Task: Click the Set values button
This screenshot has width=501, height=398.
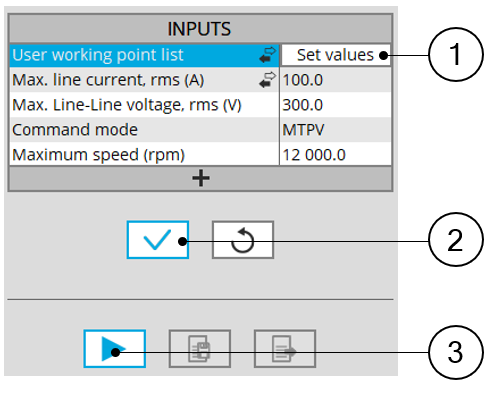Action: pyautogui.click(x=336, y=55)
